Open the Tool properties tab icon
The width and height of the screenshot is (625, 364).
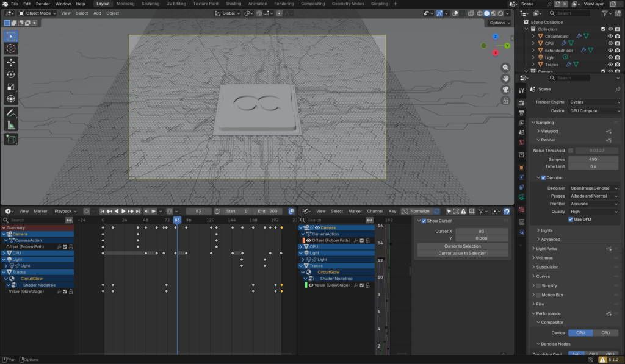[521, 91]
